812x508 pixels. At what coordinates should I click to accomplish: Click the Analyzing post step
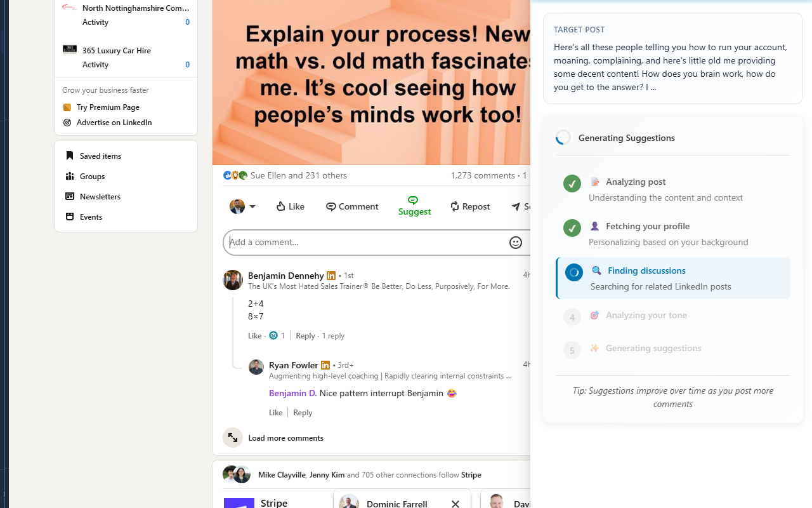point(673,189)
